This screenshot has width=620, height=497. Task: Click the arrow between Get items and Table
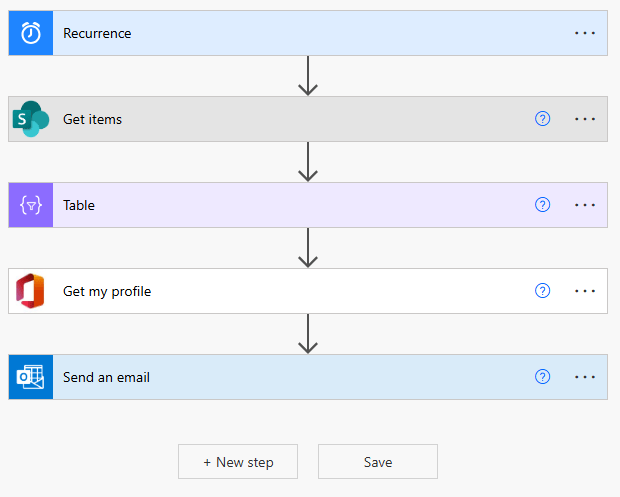[308, 162]
